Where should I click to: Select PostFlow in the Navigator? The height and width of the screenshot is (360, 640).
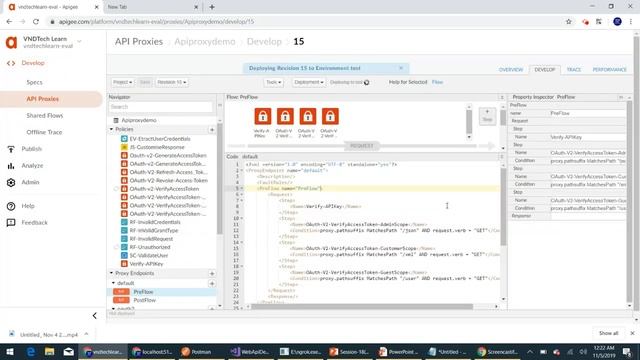[x=144, y=300]
